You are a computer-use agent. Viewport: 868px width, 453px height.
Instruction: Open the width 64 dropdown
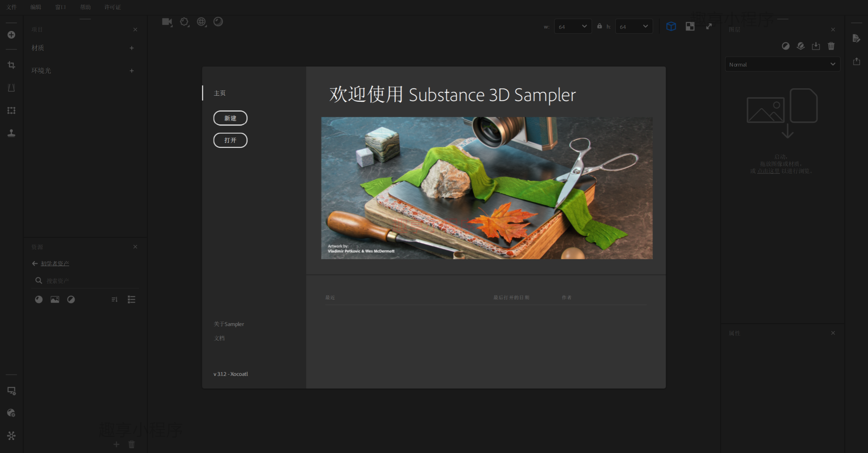pos(573,26)
